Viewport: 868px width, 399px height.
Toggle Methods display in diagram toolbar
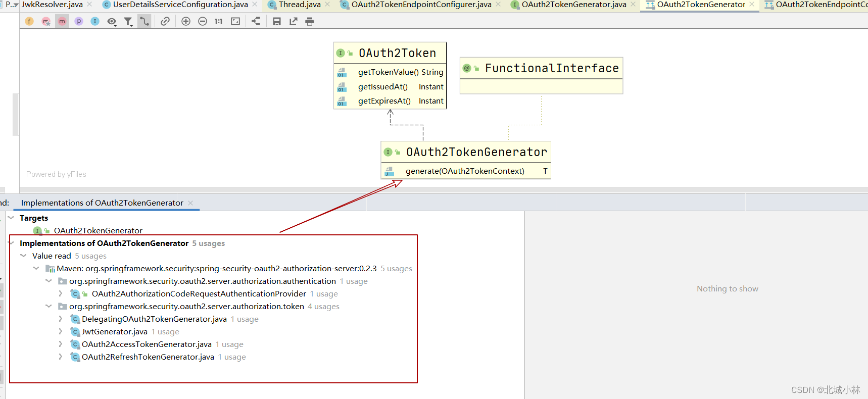pos(62,21)
